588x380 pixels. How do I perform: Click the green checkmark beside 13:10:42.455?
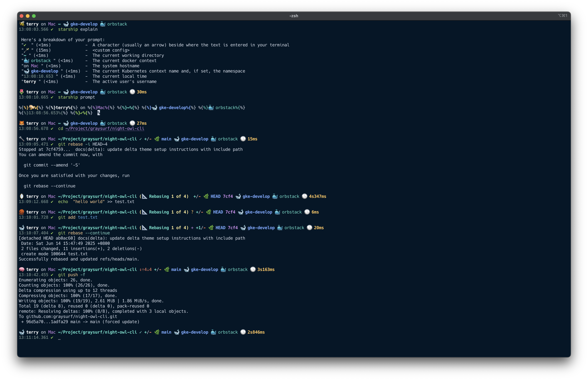52,275
